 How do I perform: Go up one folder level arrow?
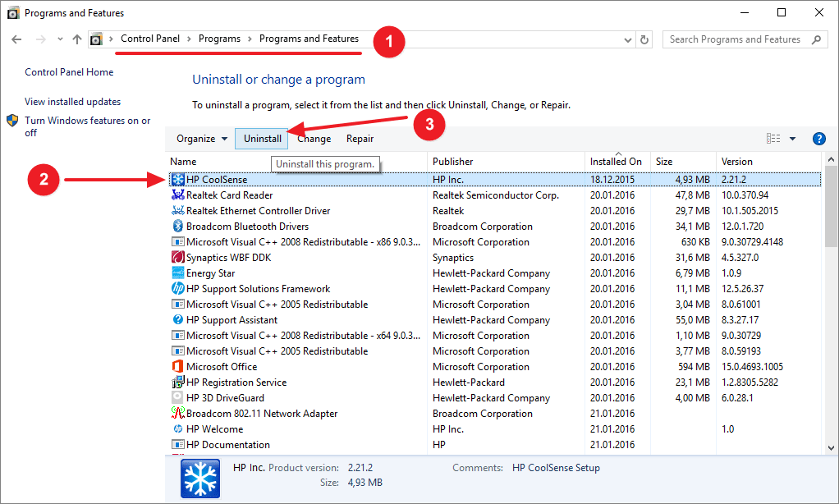click(77, 39)
